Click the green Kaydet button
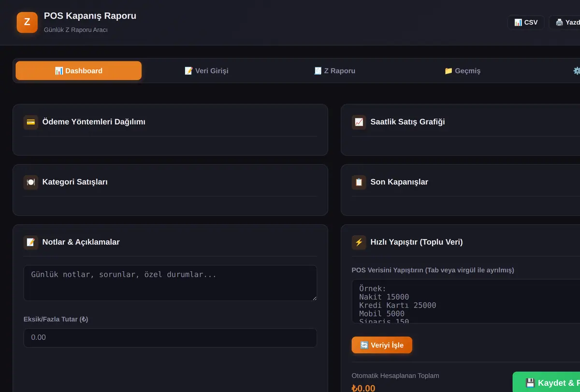This screenshot has height=392, width=580. [546, 382]
